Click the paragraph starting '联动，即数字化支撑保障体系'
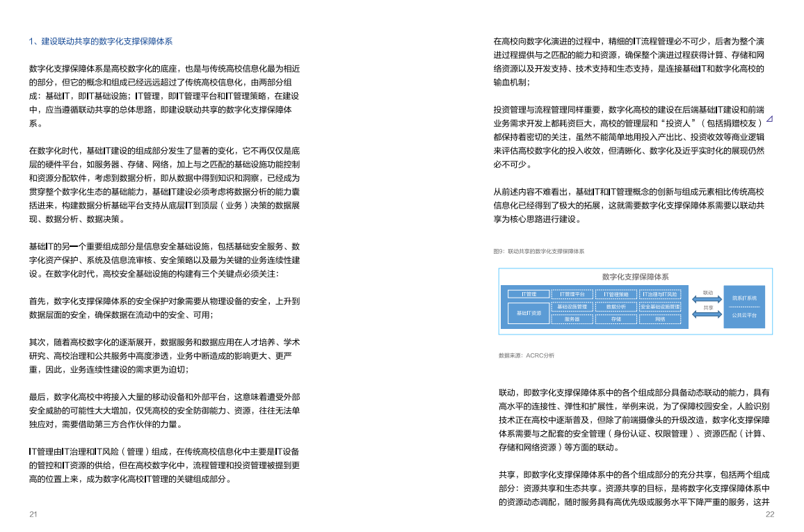 634,420
